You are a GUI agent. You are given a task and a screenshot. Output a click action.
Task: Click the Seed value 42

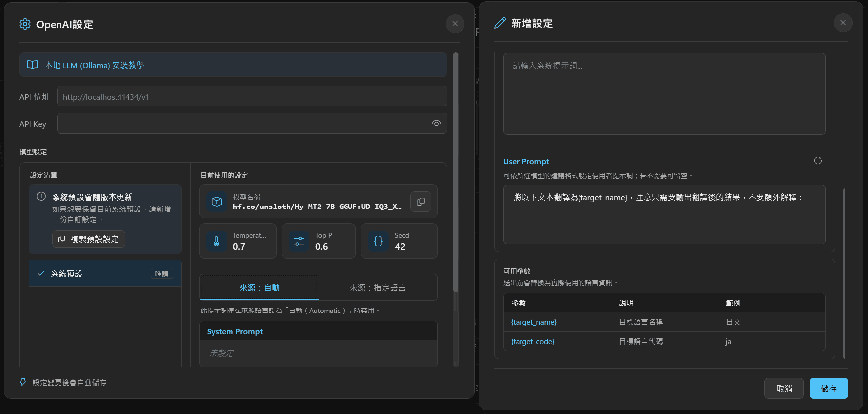(x=400, y=247)
